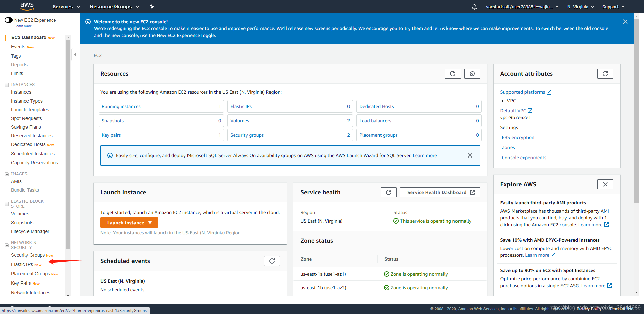Screen dimensions: 644x314
Task: Click Launch instance orange button
Action: click(129, 223)
